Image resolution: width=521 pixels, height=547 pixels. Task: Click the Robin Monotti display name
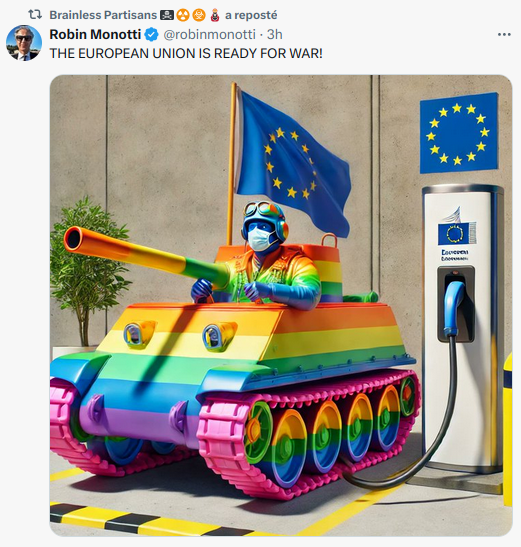(95, 34)
